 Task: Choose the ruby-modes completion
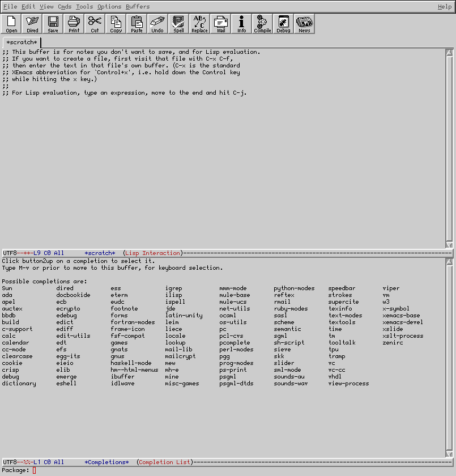coord(291,308)
